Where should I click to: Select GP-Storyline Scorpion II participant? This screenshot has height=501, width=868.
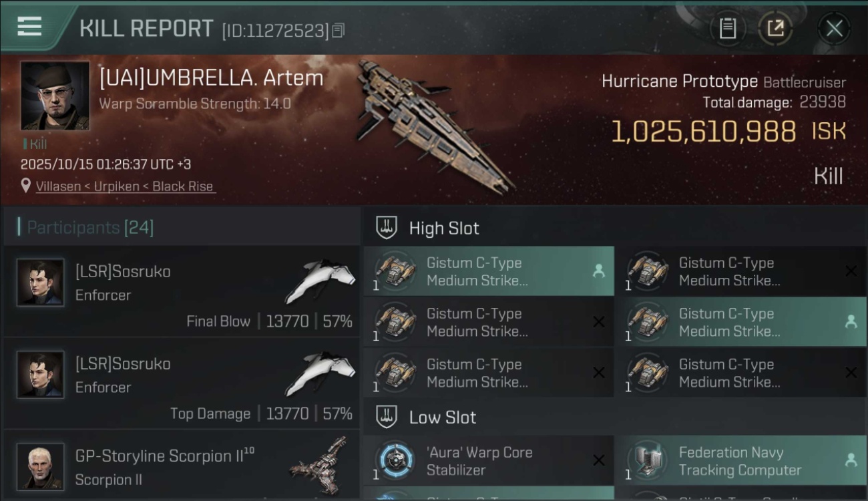point(182,466)
